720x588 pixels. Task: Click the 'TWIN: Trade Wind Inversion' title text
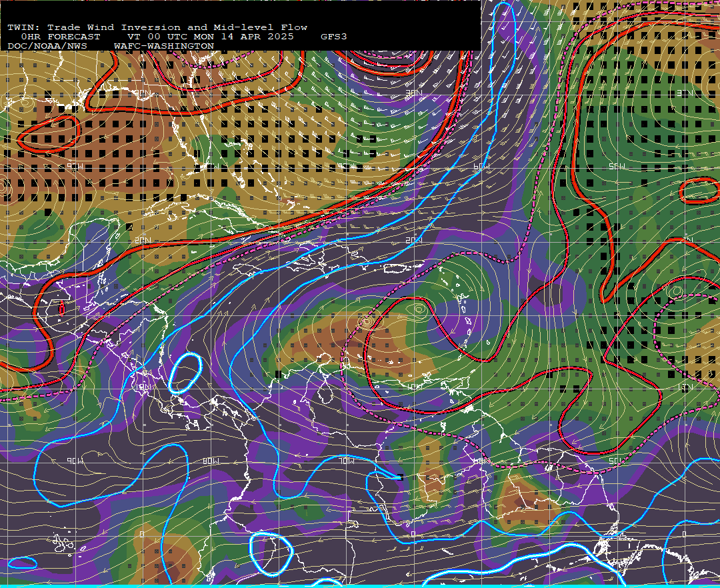click(x=95, y=27)
